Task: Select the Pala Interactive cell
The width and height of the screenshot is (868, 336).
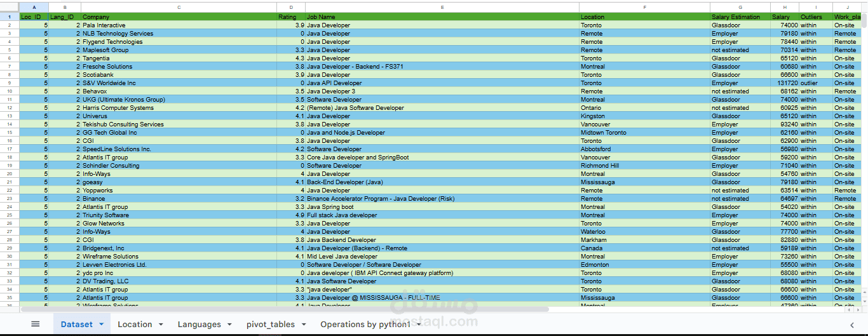Action: point(179,25)
